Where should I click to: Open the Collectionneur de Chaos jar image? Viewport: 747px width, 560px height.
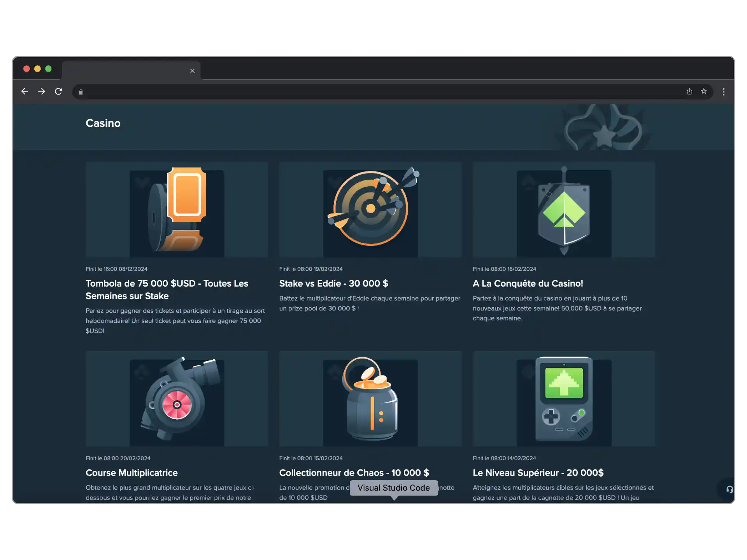[370, 399]
